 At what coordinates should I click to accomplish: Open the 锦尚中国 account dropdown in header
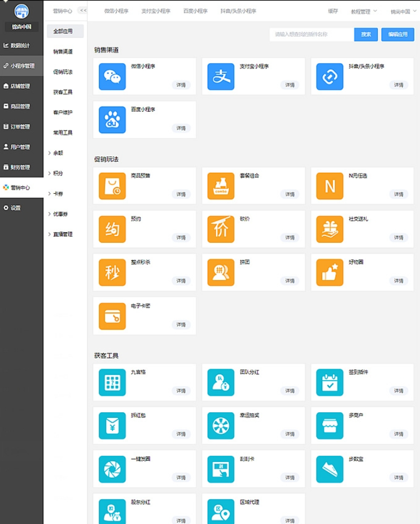403,11
